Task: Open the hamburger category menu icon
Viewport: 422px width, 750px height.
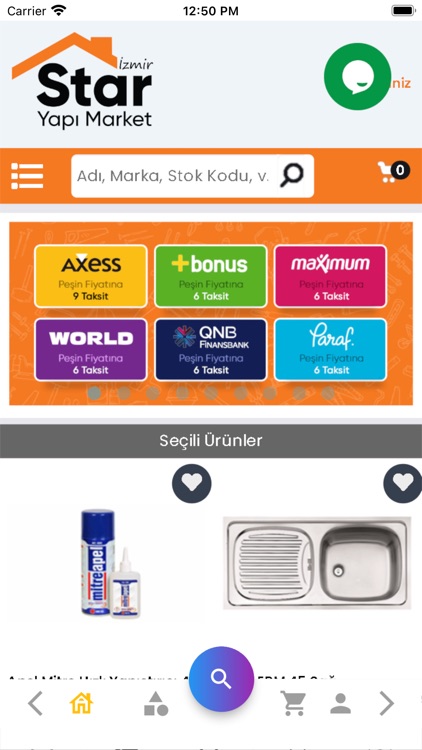Action: (27, 176)
